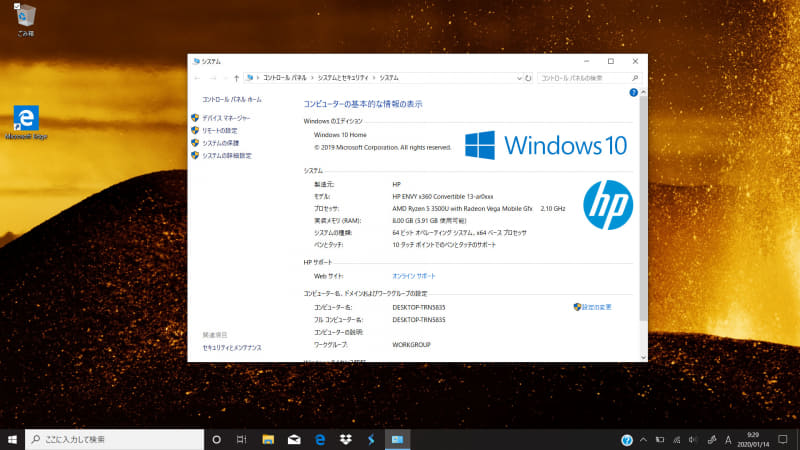Image resolution: width=800 pixels, height=450 pixels.
Task: Open セキュリティとメンテナンス link
Action: [x=232, y=348]
